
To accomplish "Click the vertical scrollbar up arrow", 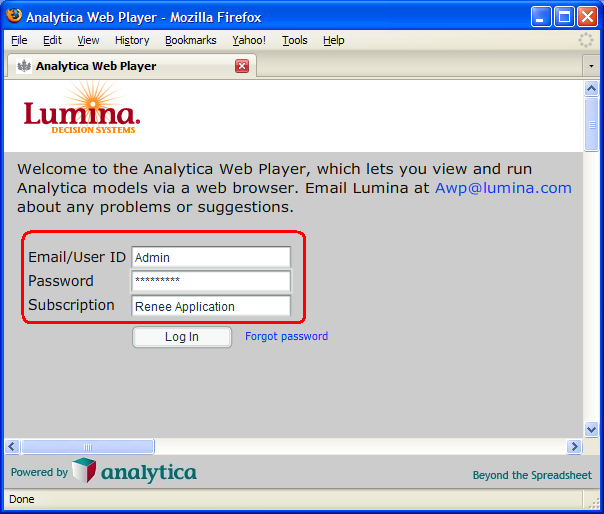I will (x=591, y=89).
